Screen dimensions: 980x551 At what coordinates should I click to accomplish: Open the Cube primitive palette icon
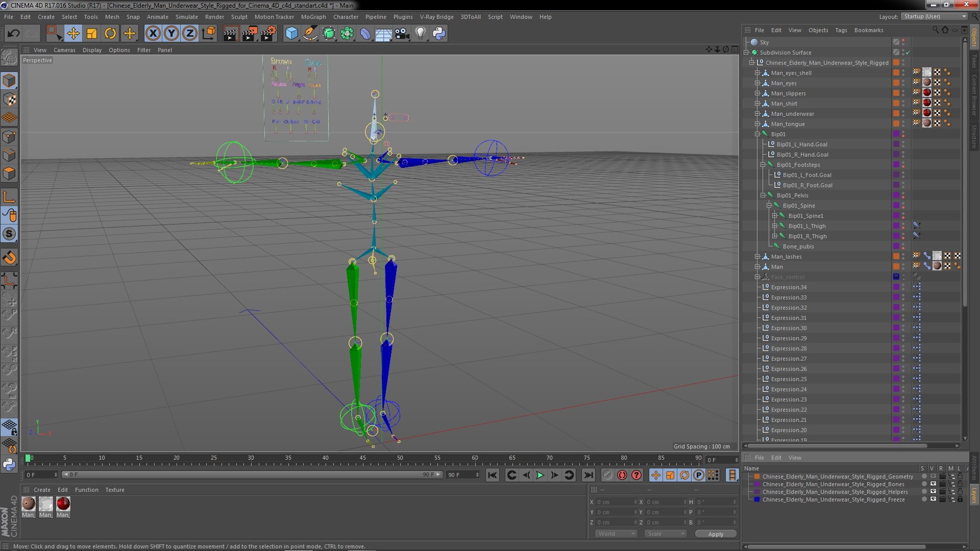click(x=291, y=34)
